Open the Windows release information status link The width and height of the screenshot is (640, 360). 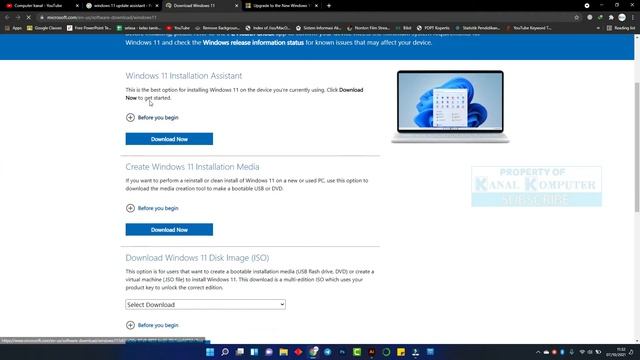(x=253, y=42)
